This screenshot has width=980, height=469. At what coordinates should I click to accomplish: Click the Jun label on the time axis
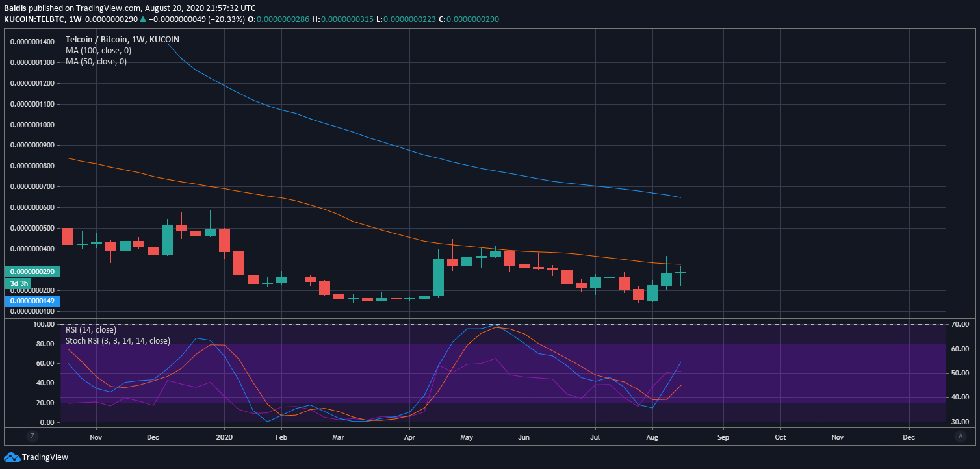[524, 438]
